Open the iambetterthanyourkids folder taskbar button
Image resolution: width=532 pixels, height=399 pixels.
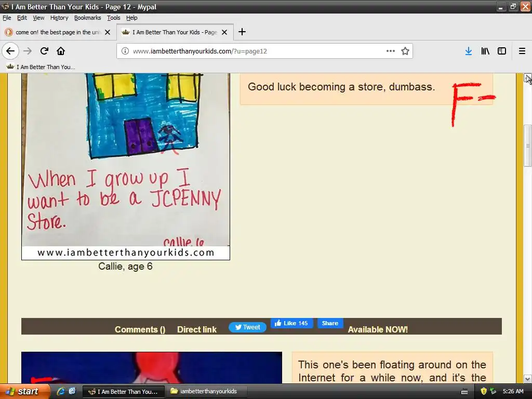pyautogui.click(x=206, y=392)
